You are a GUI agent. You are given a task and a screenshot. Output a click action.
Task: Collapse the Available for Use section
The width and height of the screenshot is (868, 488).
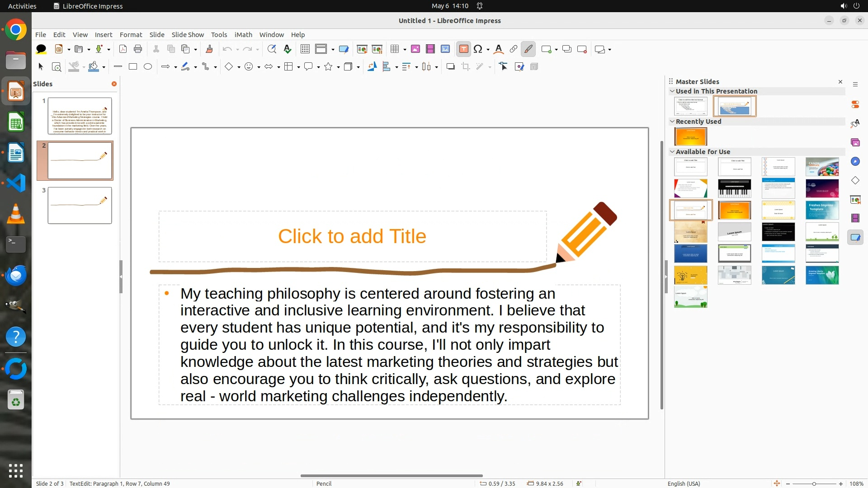click(672, 152)
